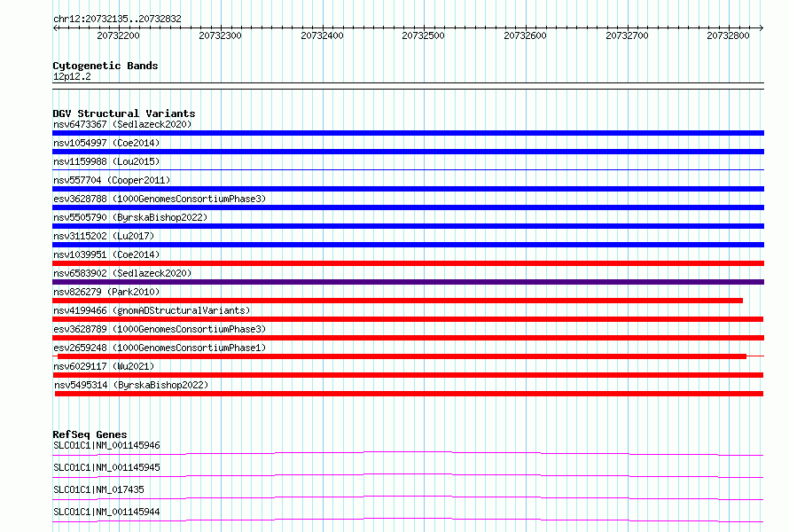Select the blue bar under nsv6473367
The width and height of the screenshot is (789, 532).
408,133
